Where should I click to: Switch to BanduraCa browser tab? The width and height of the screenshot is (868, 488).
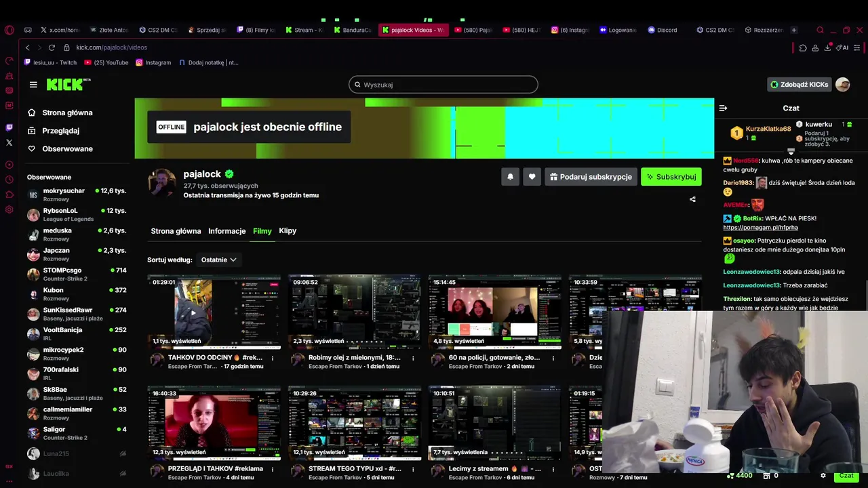(352, 30)
